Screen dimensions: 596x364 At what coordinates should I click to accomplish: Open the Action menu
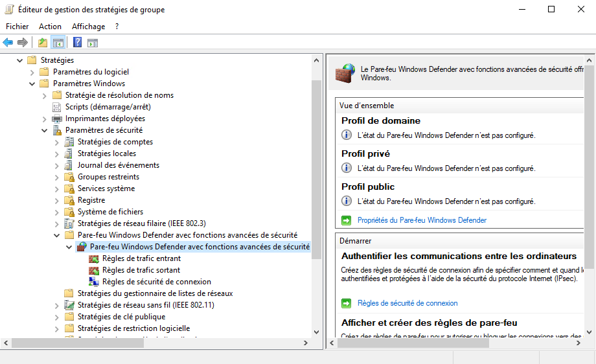pyautogui.click(x=50, y=26)
